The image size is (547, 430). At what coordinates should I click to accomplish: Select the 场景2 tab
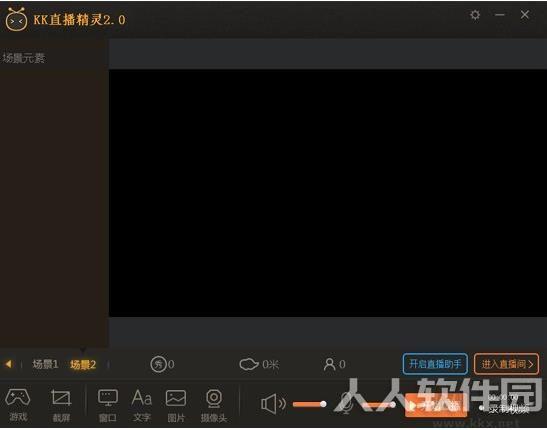[x=83, y=364]
